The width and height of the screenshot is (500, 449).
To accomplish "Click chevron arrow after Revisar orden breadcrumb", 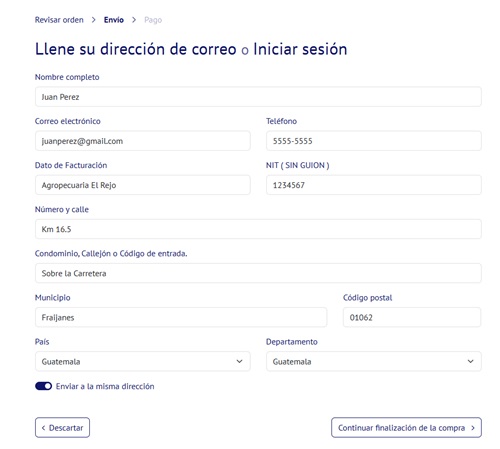I will [x=94, y=20].
